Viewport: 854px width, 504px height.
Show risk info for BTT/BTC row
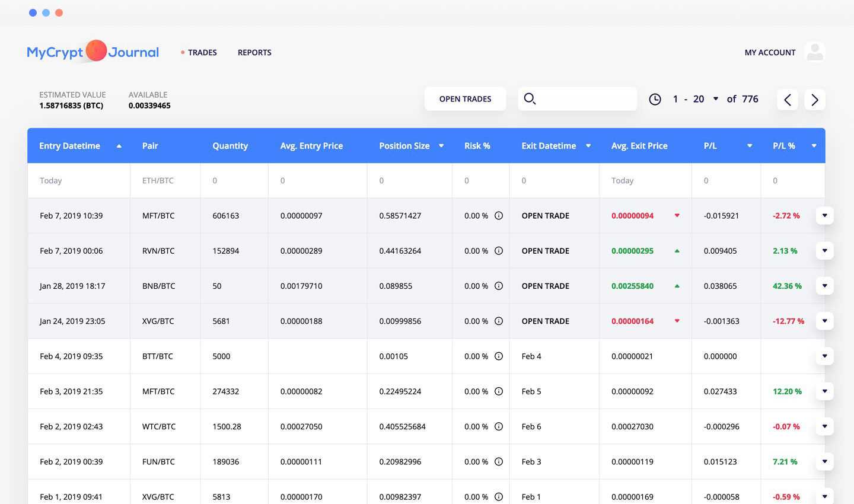pos(499,356)
